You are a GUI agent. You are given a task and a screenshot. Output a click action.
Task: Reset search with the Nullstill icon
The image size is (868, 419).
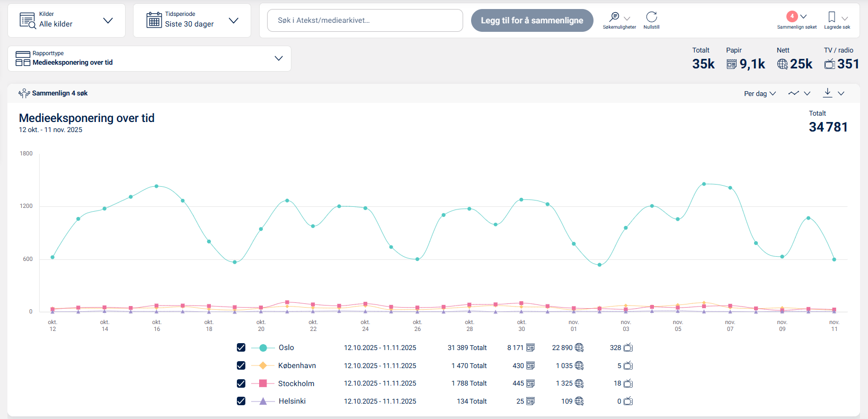tap(651, 18)
